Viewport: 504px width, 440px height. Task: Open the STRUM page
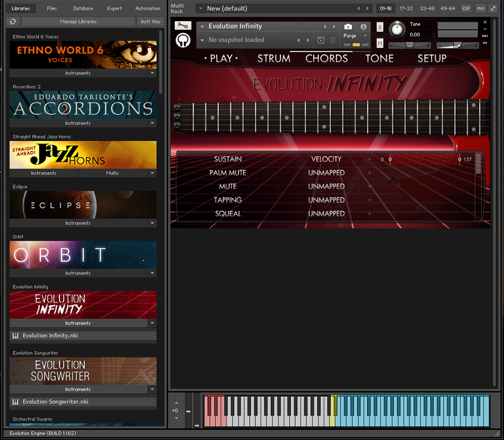[x=274, y=58]
